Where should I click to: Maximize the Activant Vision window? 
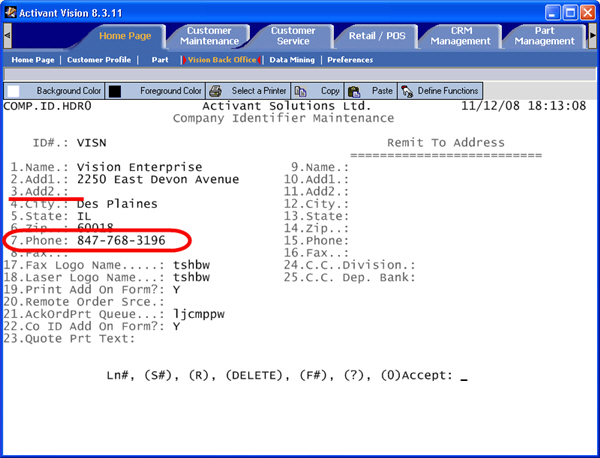[x=570, y=13]
